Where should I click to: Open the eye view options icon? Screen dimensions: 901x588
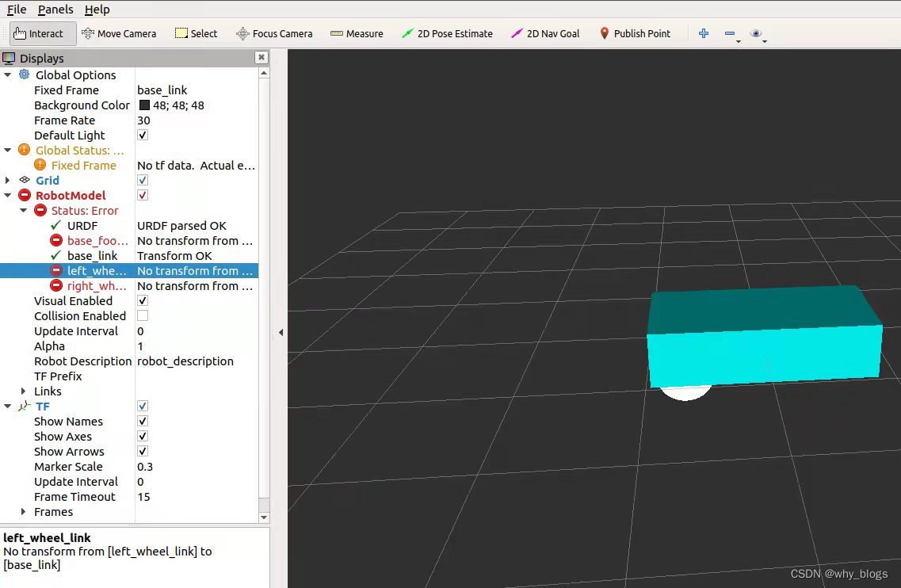point(757,34)
